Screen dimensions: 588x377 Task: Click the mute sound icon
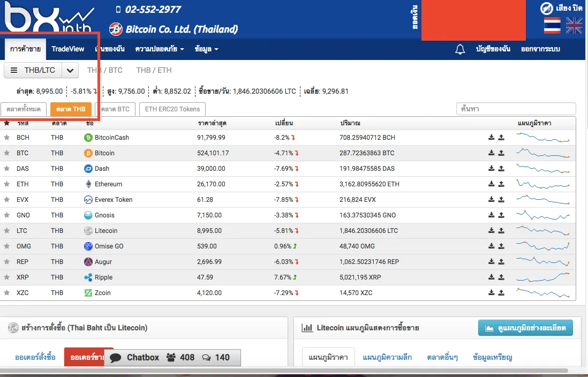pos(546,8)
